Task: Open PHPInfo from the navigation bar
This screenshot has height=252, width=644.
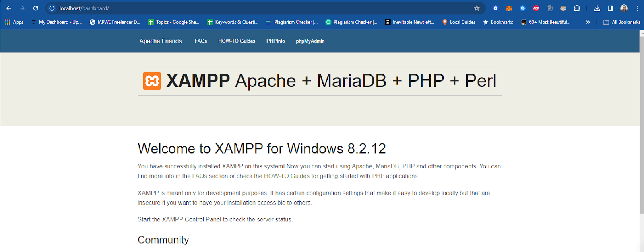Action: 276,41
